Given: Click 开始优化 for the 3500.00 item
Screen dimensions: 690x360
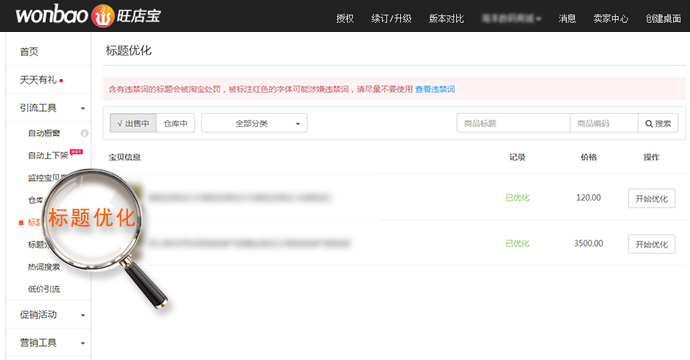Looking at the screenshot, I should pos(651,244).
